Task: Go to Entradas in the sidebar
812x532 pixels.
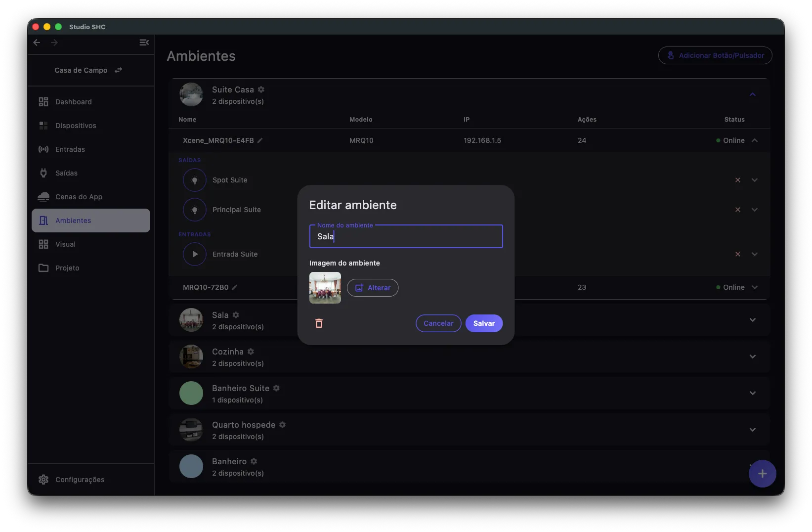Action: [x=91, y=149]
